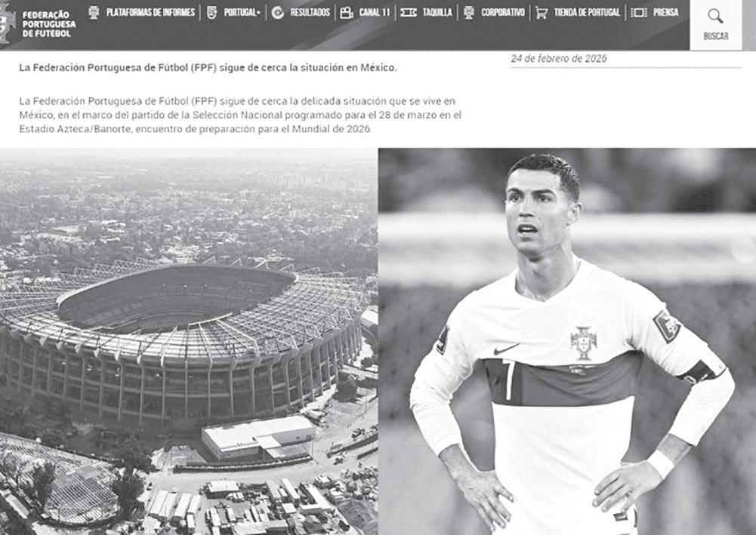Click the Prensa film-strip icon
The height and width of the screenshot is (535, 756).
point(639,13)
